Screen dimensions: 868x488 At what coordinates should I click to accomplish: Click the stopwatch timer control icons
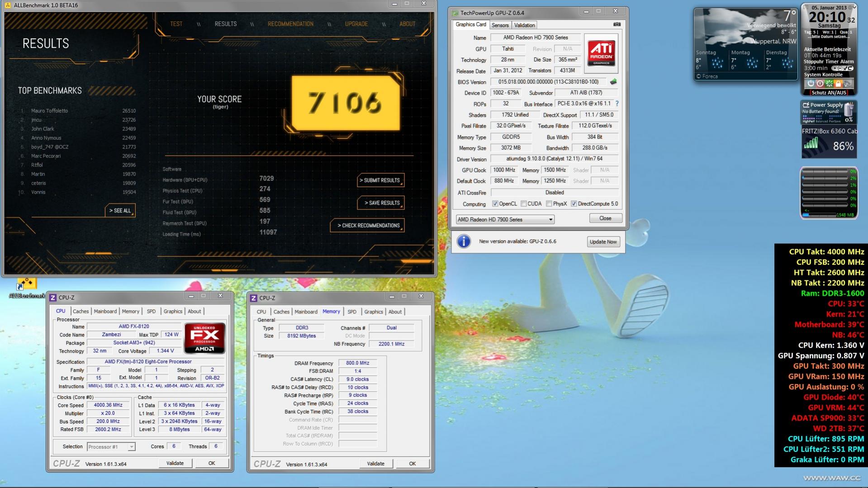(x=842, y=68)
